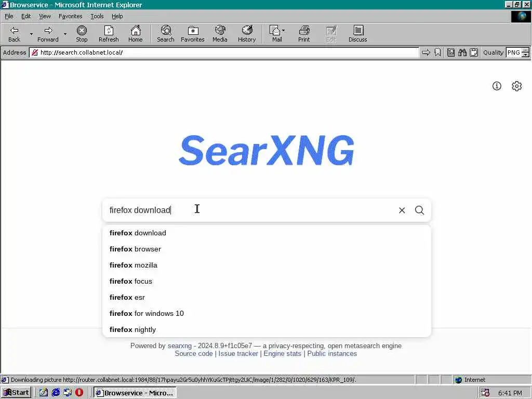The width and height of the screenshot is (532, 399).
Task: Print the current page
Action: point(304,34)
